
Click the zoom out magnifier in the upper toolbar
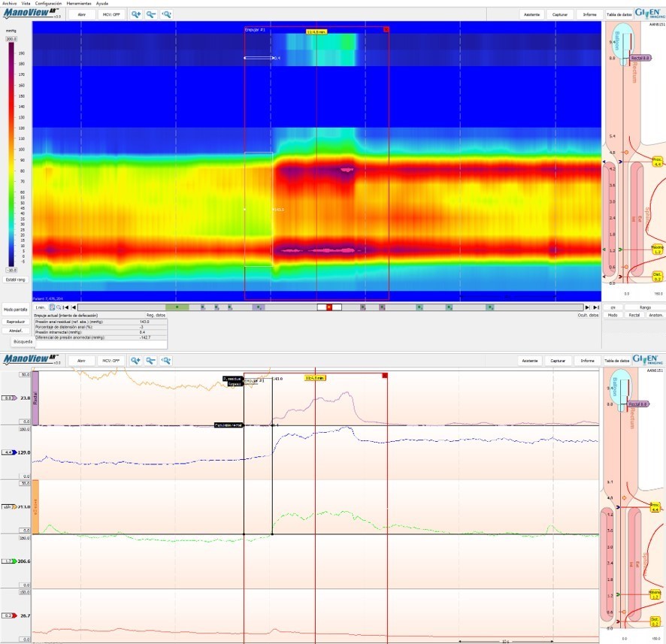tap(151, 14)
